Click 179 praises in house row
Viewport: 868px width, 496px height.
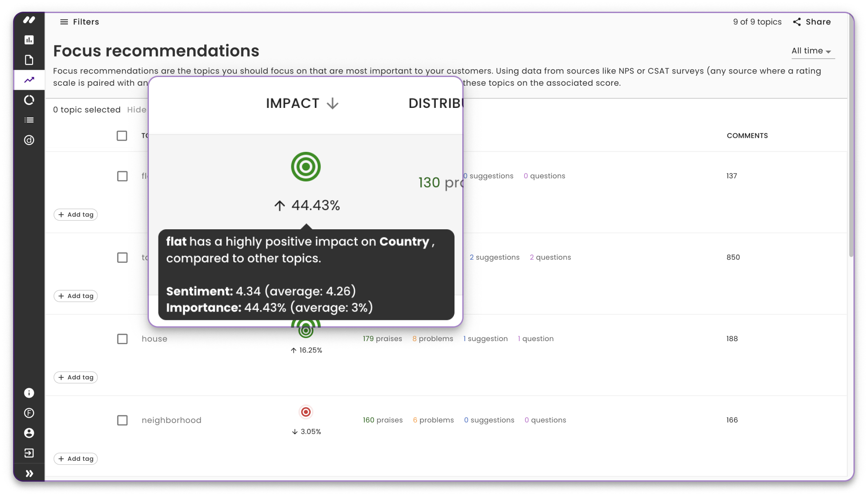pos(383,339)
